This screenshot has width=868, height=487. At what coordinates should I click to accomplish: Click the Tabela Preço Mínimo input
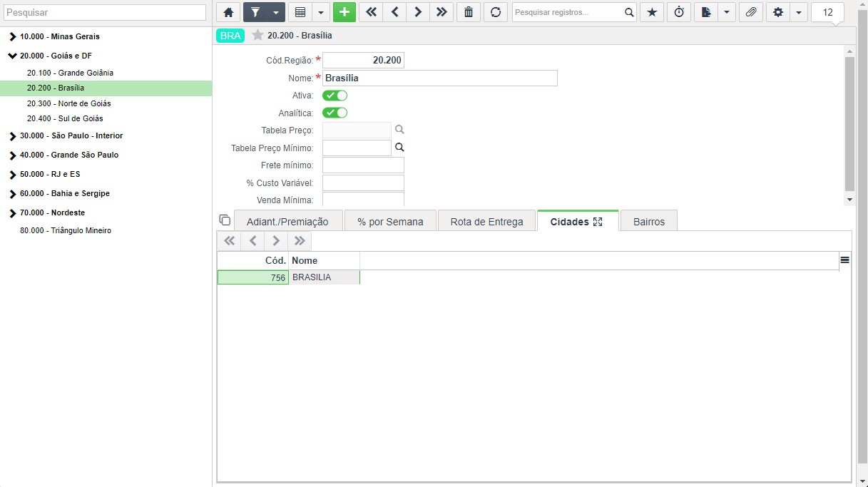coord(357,148)
